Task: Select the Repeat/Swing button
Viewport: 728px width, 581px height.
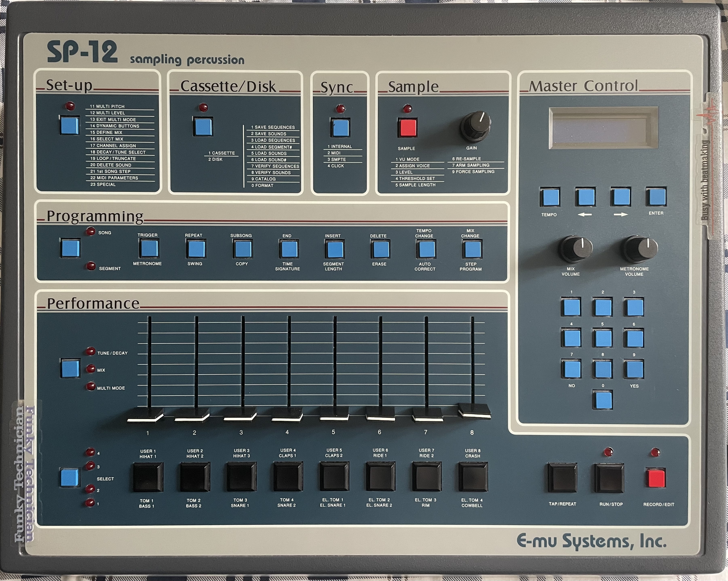Action: (x=196, y=249)
